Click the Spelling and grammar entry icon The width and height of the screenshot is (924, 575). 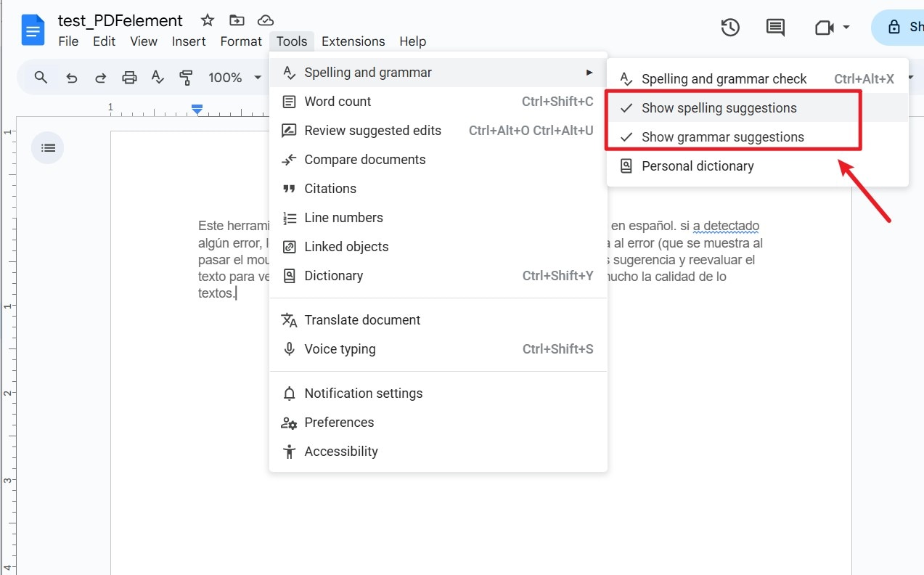289,73
